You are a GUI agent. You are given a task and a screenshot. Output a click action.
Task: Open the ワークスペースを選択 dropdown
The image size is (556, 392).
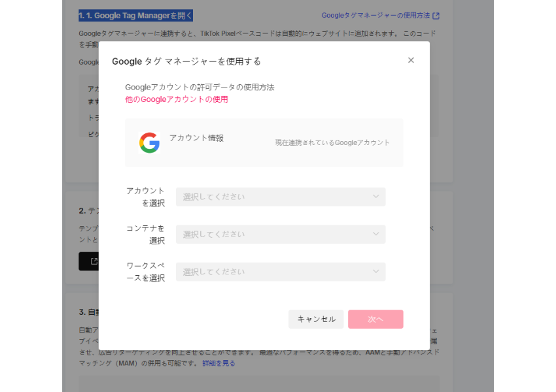[x=281, y=272]
